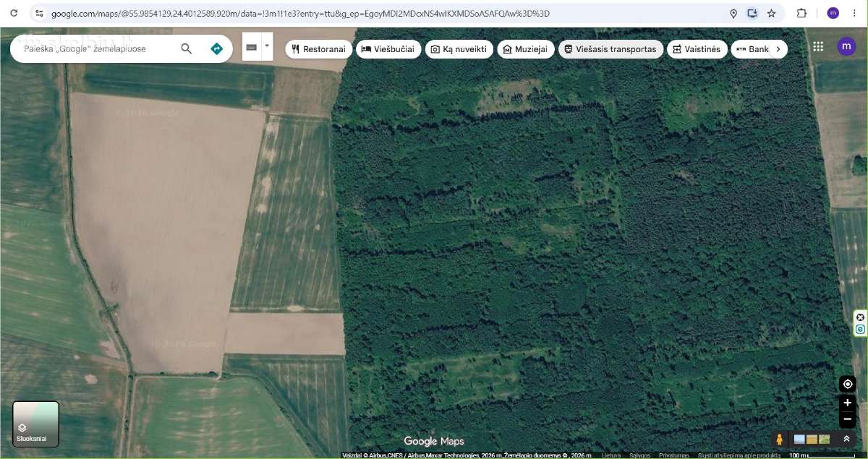868x459 pixels.
Task: Open the Chrome profile avatar
Action: (x=833, y=13)
